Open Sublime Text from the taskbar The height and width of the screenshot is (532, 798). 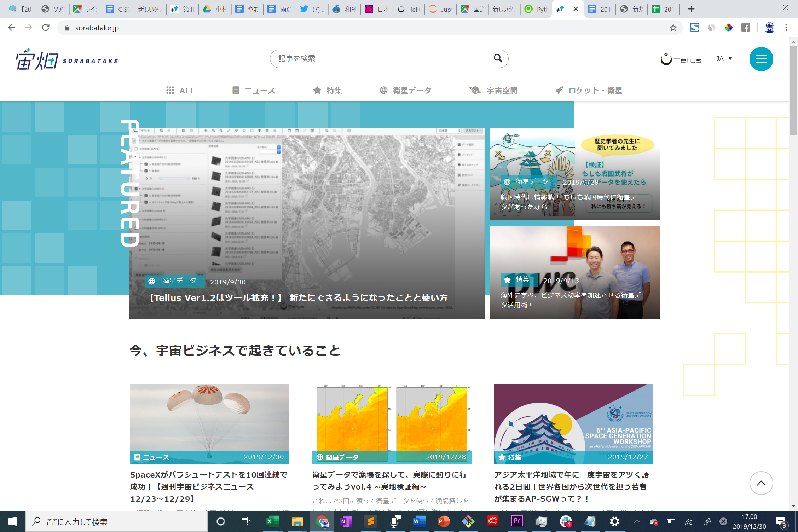pos(370,521)
